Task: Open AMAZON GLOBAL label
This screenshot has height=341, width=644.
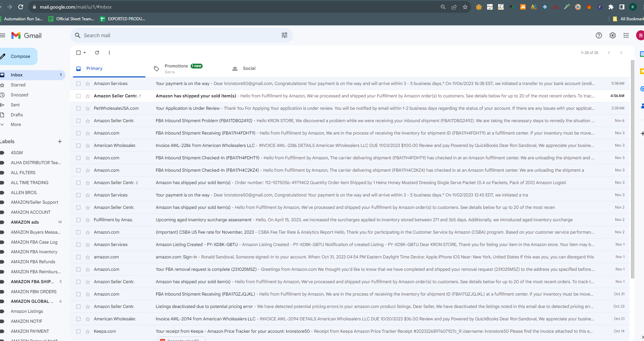Action: pos(32,301)
